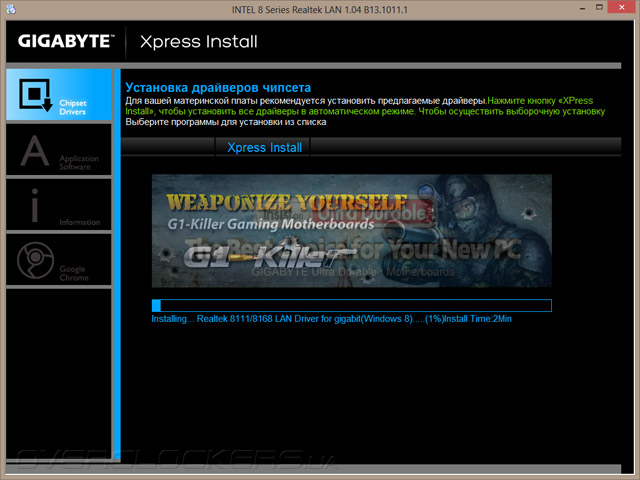Minimize the installer window
The width and height of the screenshot is (640, 480).
click(x=582, y=8)
